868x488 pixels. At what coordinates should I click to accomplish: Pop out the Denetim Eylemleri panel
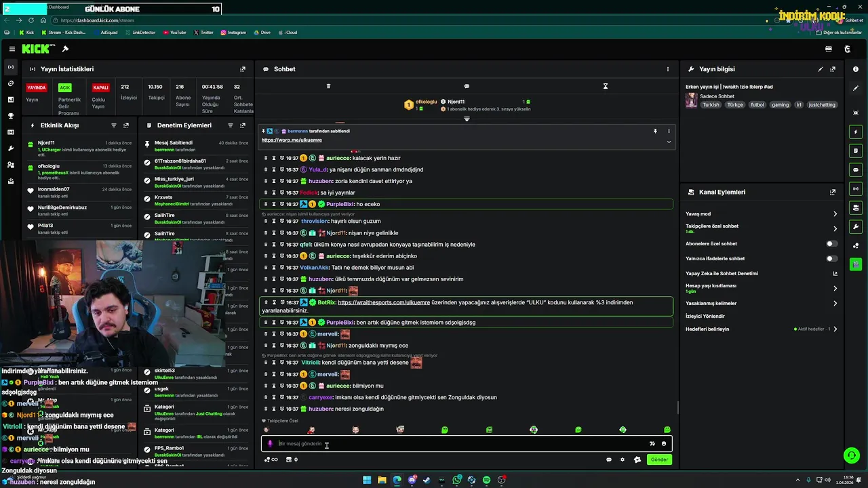click(x=243, y=125)
